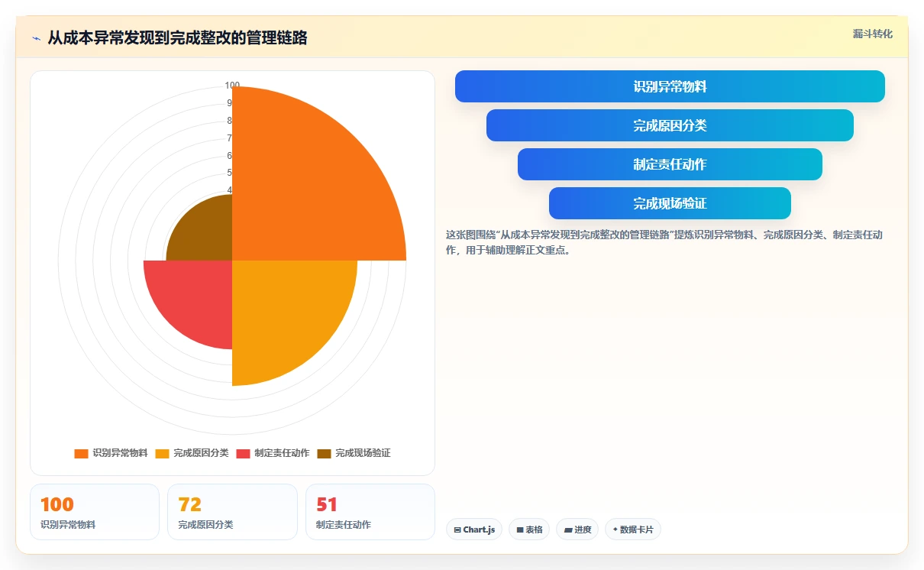Click the Chart.js tag chip
The width and height of the screenshot is (924, 570).
[474, 530]
